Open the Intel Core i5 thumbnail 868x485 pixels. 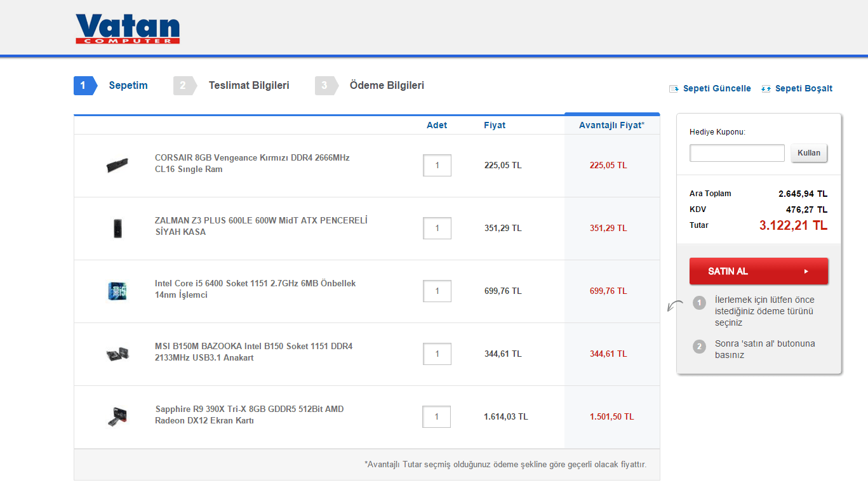117,291
